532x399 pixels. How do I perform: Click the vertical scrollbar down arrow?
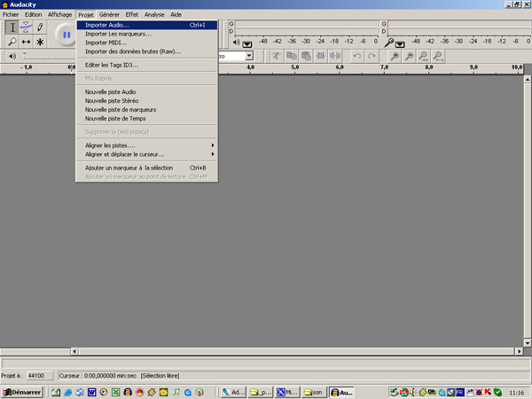528,342
